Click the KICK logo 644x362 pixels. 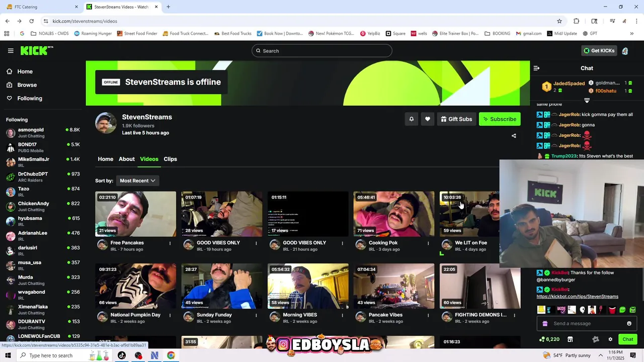coord(36,50)
